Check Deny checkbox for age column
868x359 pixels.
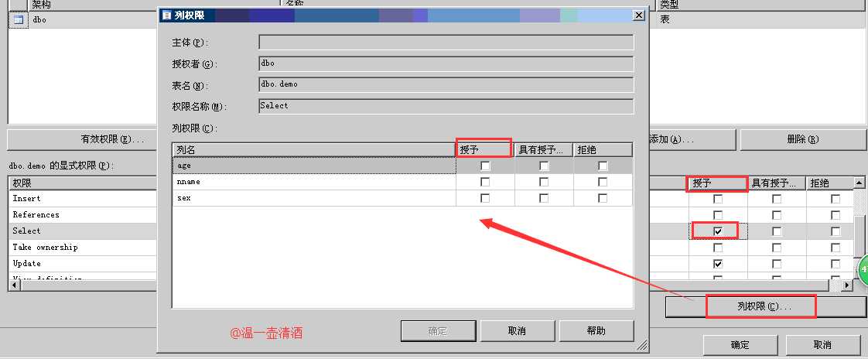pos(603,166)
